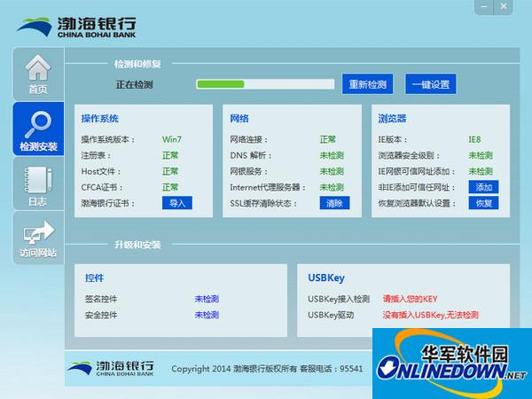Click 未检测 status beside 浏览器安全级别
Viewport: 532px width, 399px height.
481,155
